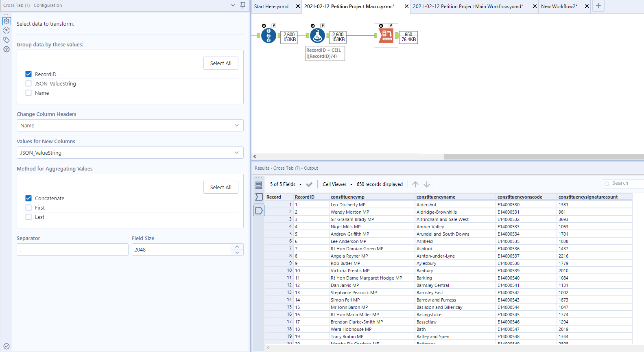Click Select All for aggregation methods

tap(220, 187)
